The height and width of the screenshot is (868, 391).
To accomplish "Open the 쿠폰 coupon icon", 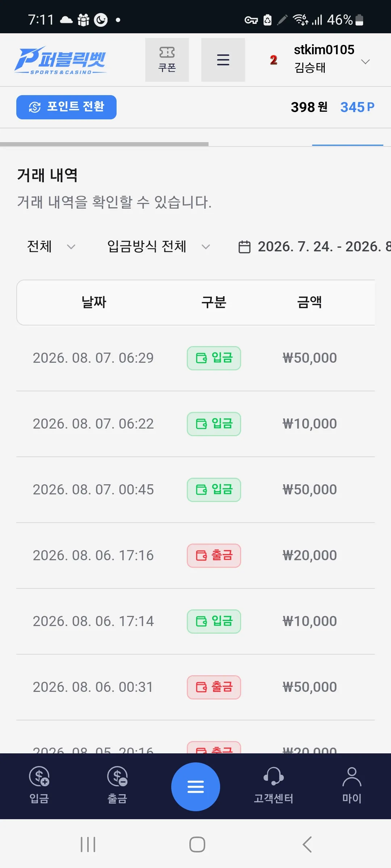I will click(x=167, y=60).
